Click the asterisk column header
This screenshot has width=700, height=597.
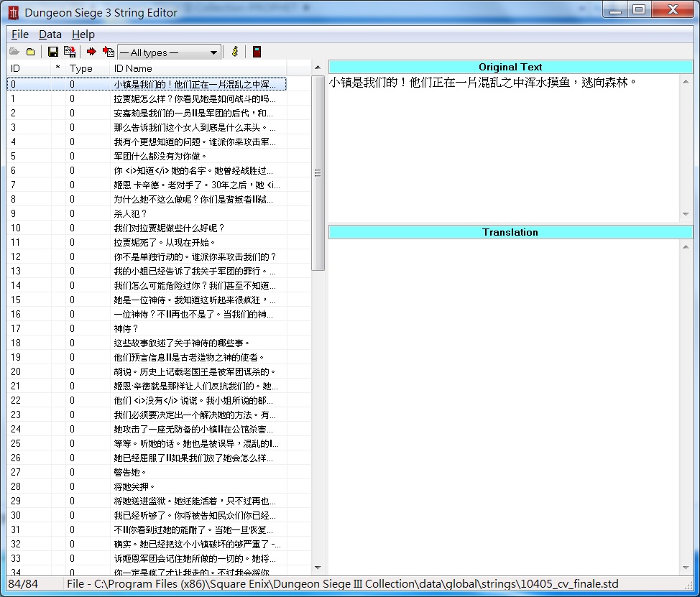tap(58, 68)
